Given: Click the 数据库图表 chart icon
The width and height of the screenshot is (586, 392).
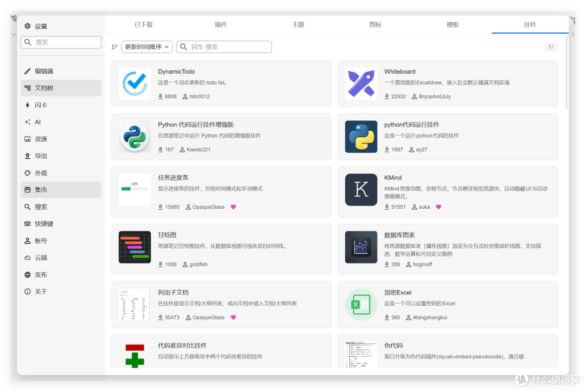Looking at the screenshot, I should pyautogui.click(x=361, y=247).
